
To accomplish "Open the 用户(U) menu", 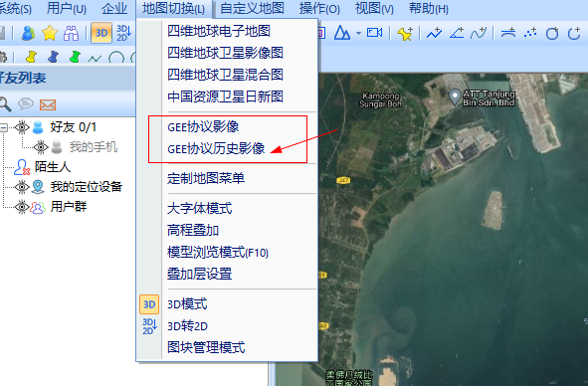I will click(x=67, y=8).
